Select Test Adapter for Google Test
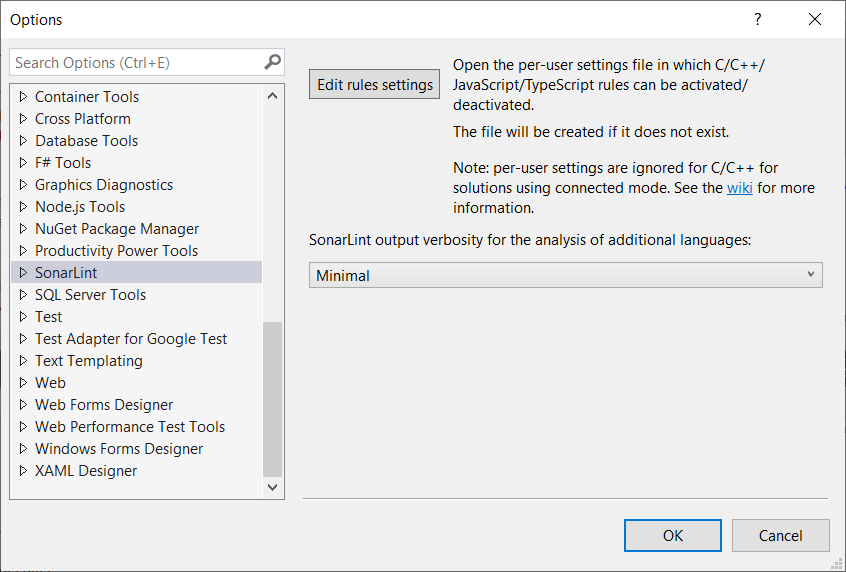Viewport: 846px width, 572px height. click(x=131, y=339)
